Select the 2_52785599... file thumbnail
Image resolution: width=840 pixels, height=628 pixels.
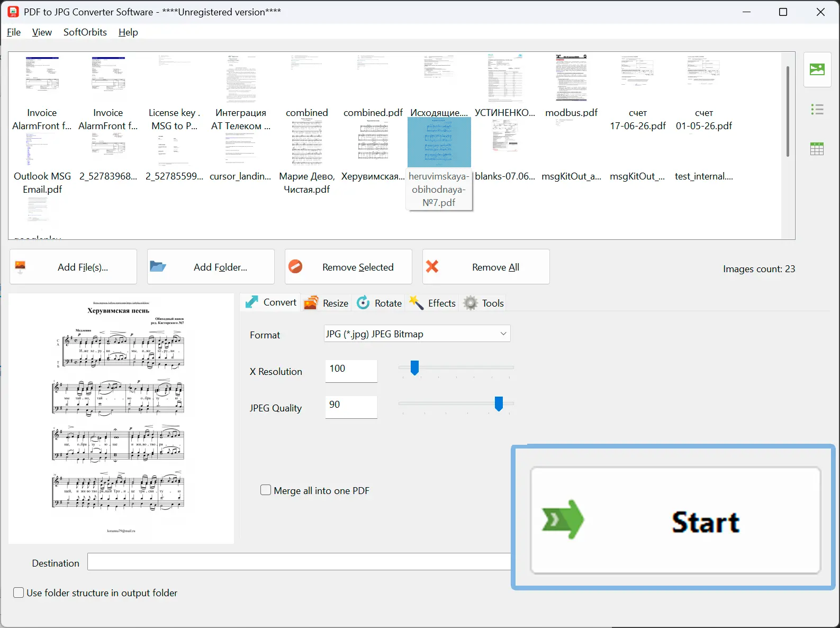click(x=174, y=157)
